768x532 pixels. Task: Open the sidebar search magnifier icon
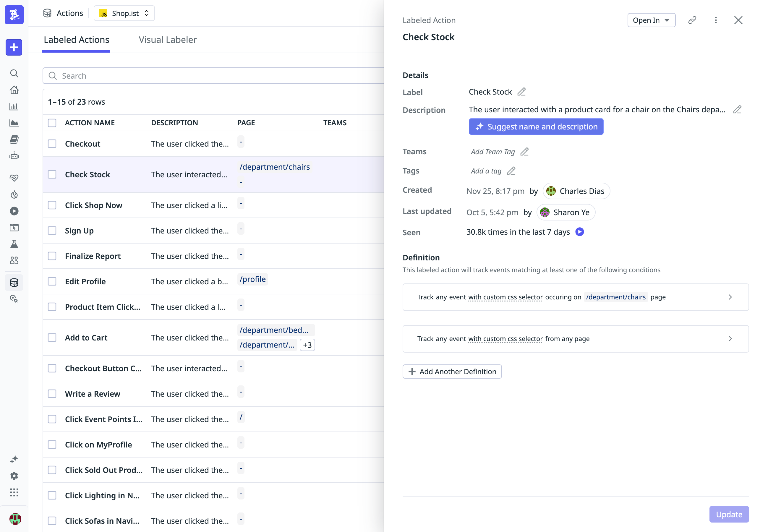14,73
